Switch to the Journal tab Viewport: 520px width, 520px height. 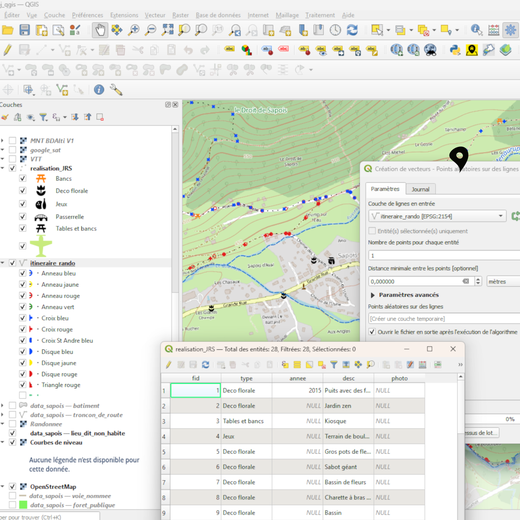420,189
